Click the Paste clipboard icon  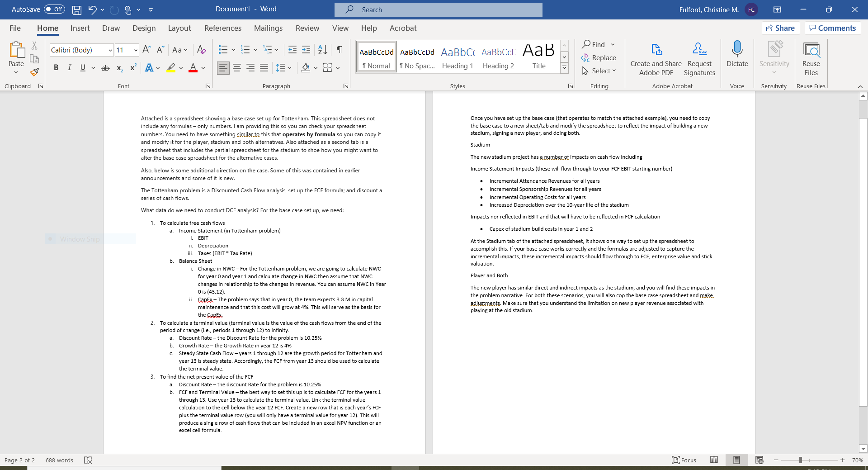[x=17, y=50]
